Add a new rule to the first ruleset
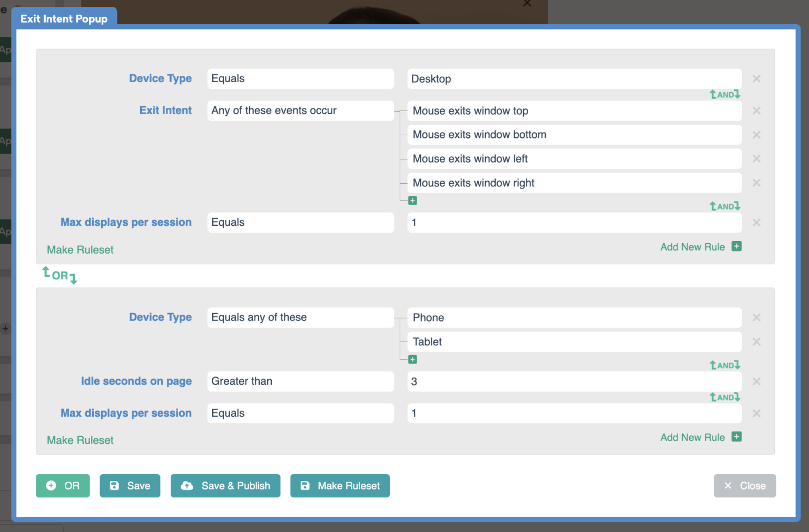Screen dimensions: 809x532 (x=701, y=246)
